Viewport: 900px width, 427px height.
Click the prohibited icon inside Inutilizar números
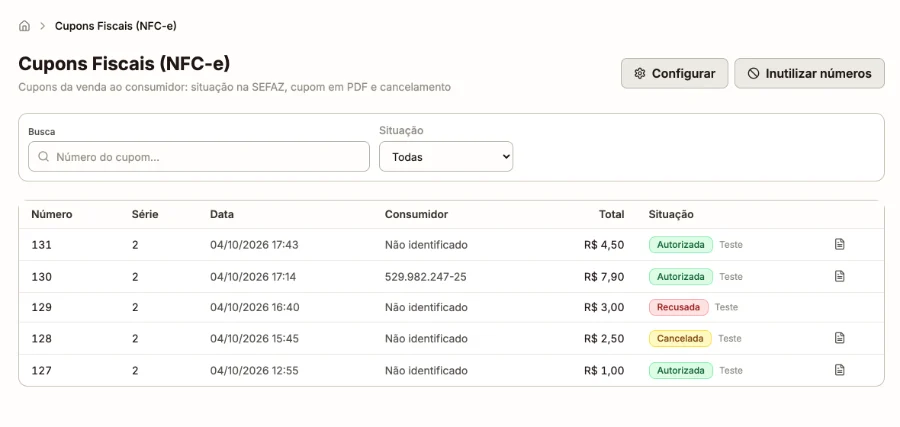pos(754,73)
